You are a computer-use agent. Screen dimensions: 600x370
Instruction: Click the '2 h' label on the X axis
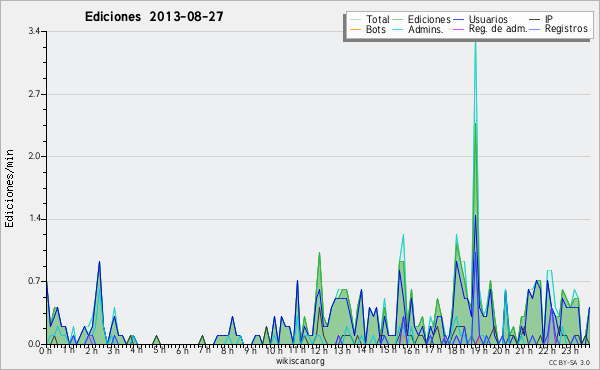[x=91, y=351]
